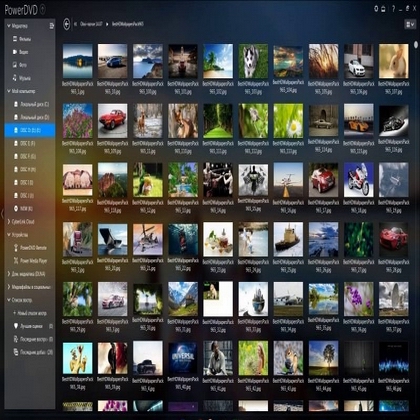
Task: Collapse the Мой компьютер section
Action: pos(9,91)
